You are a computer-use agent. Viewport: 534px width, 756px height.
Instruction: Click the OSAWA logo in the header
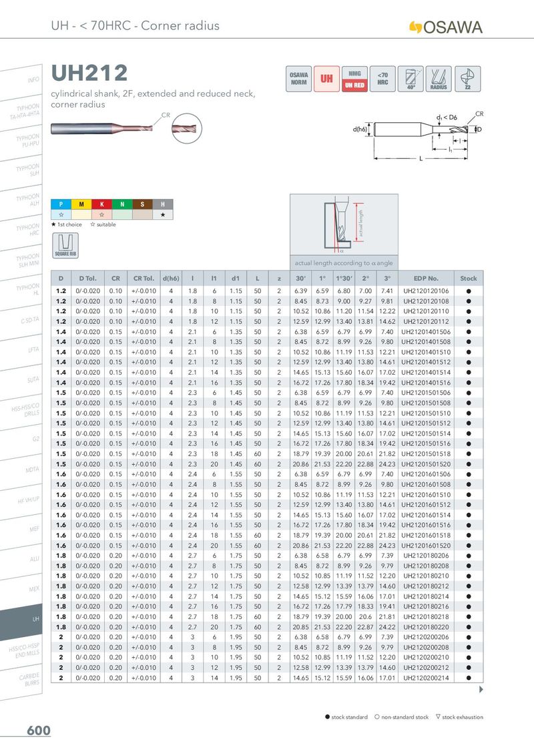(x=446, y=27)
